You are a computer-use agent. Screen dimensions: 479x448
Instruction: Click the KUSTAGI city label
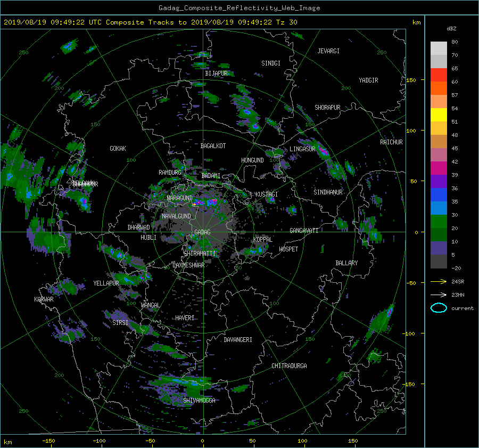(x=267, y=194)
